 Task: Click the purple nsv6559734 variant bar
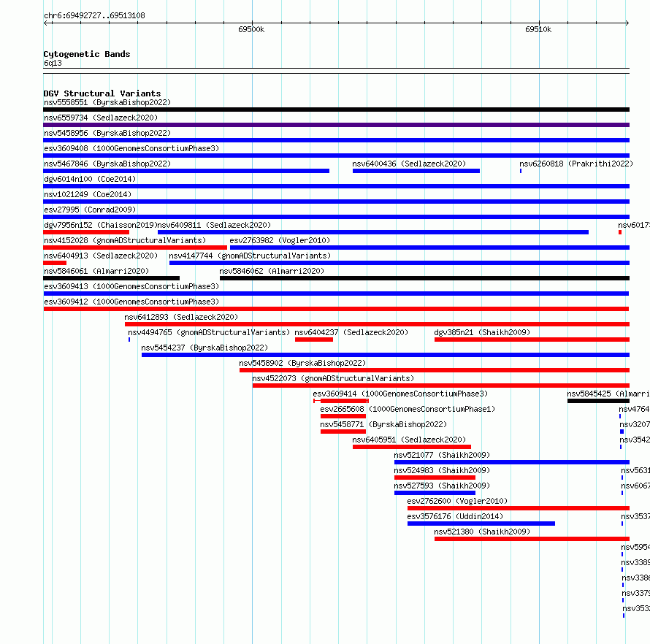click(336, 125)
